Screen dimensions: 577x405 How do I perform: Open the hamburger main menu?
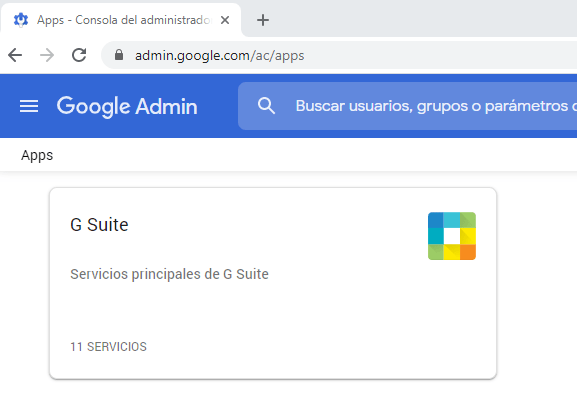[x=29, y=106]
